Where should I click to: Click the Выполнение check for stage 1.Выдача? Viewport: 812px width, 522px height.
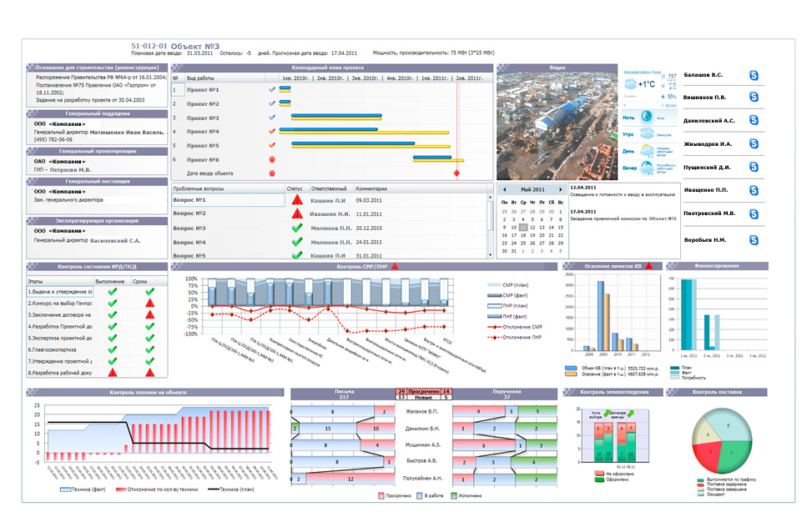(113, 292)
